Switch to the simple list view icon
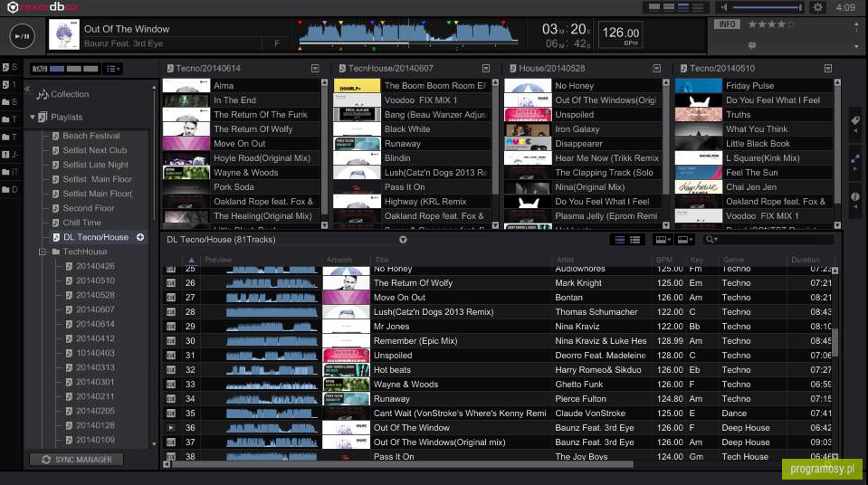Image resolution: width=868 pixels, height=485 pixels. click(x=635, y=240)
